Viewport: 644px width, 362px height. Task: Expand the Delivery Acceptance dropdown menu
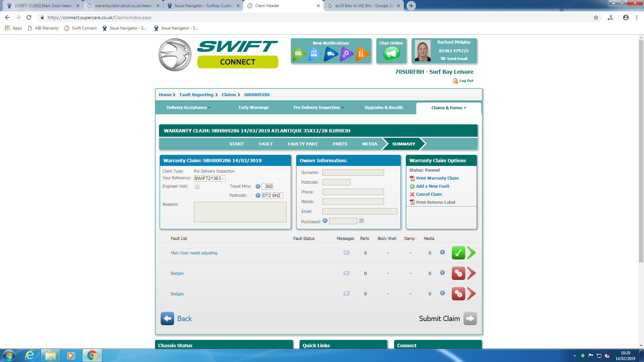pyautogui.click(x=189, y=108)
